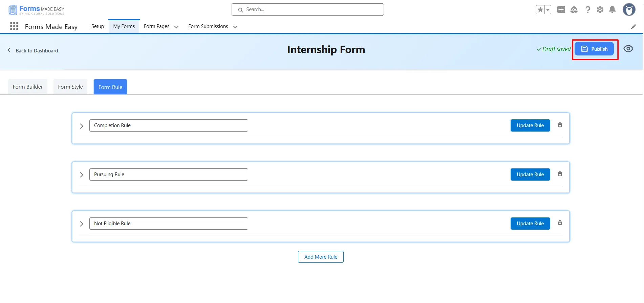This screenshot has height=303, width=644.
Task: Click the favorites star icon
Action: (x=540, y=10)
